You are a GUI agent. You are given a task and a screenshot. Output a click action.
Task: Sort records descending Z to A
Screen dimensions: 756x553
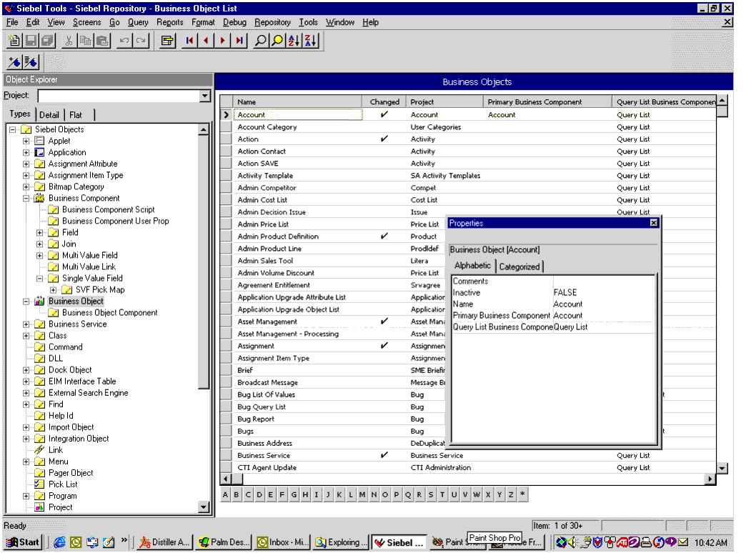point(311,41)
